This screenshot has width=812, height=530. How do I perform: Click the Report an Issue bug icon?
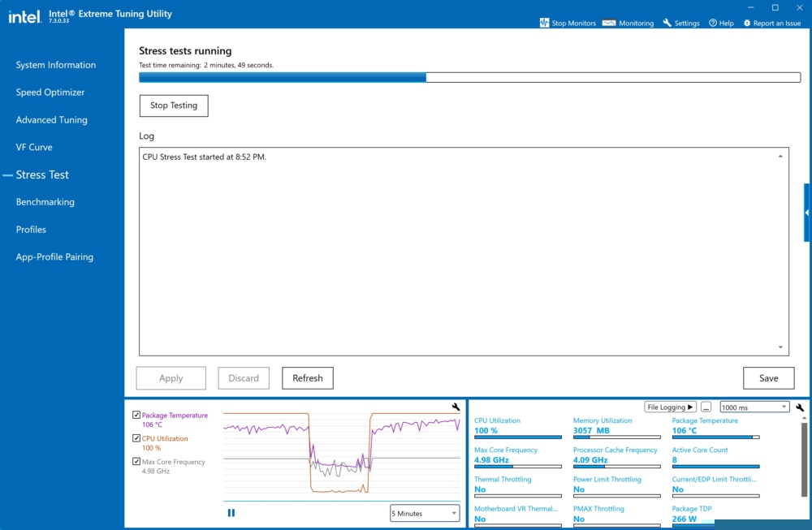pos(747,23)
